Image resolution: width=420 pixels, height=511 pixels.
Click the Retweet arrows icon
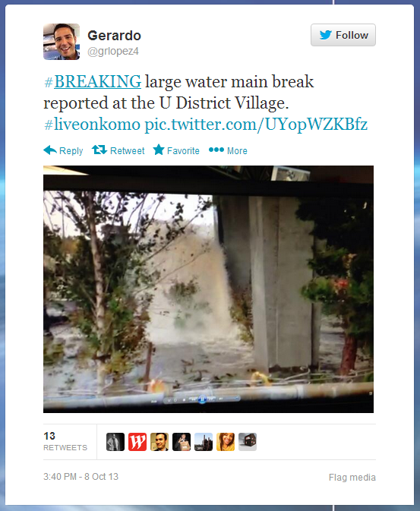99,150
